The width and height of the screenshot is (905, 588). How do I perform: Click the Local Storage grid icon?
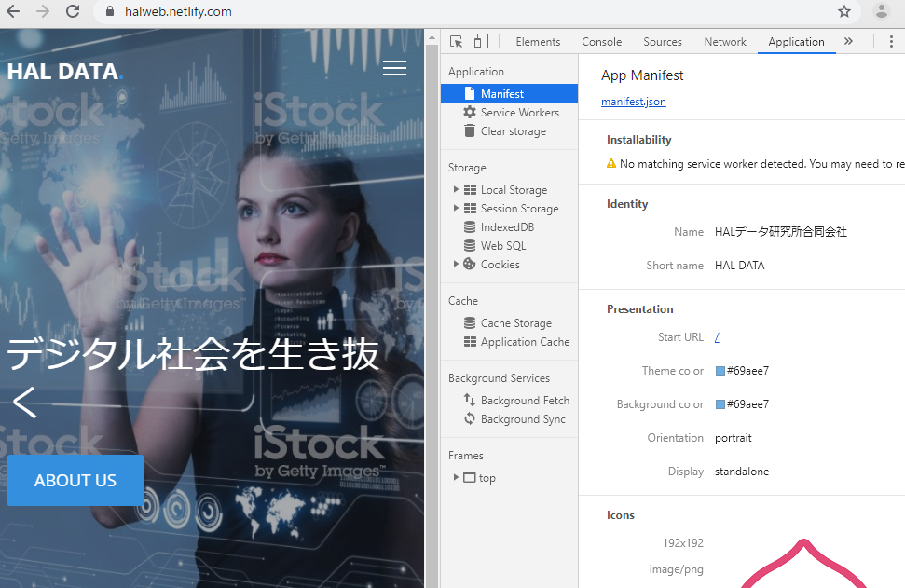pos(470,190)
